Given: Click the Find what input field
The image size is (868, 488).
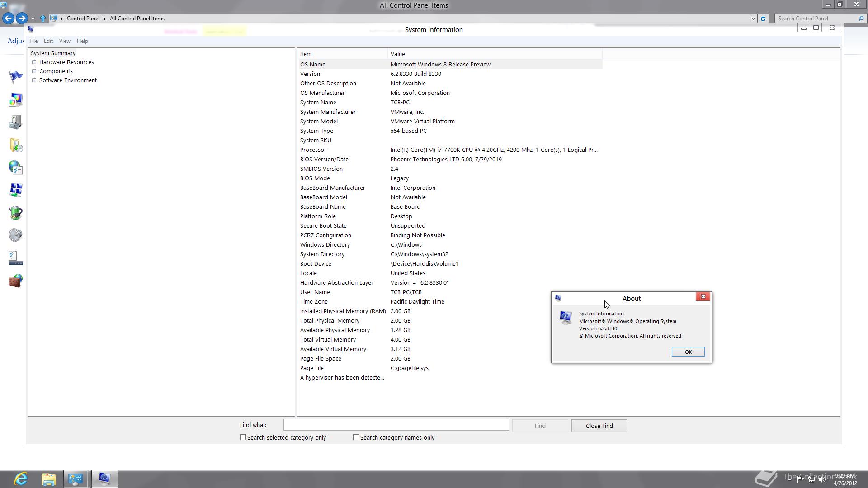Looking at the screenshot, I should point(396,425).
